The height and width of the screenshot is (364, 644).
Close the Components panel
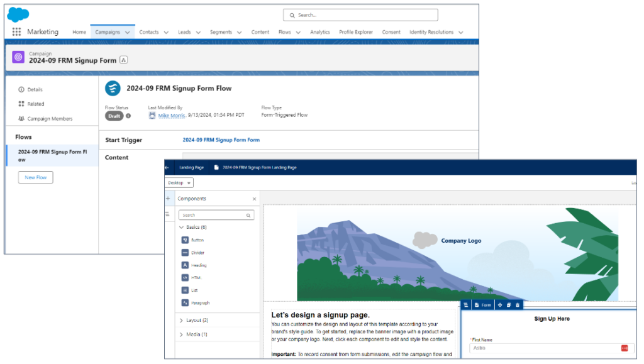pyautogui.click(x=254, y=199)
